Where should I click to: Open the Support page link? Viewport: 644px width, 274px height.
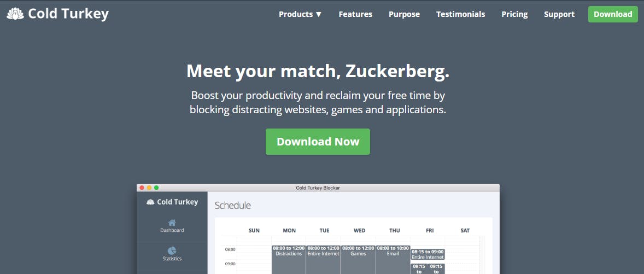559,14
